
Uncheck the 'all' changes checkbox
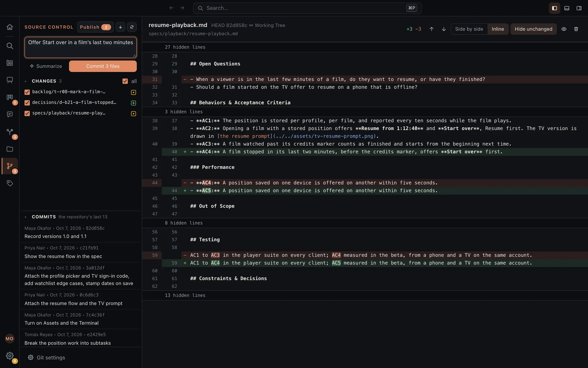pos(125,81)
